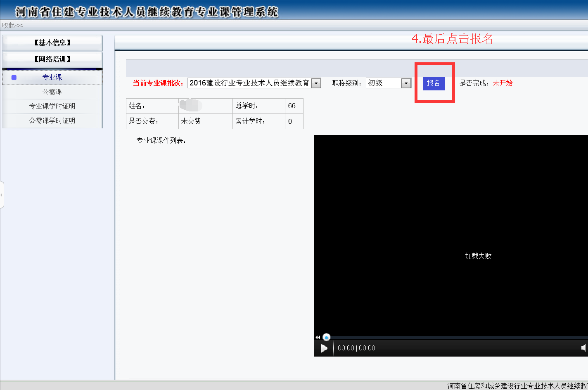The image size is (588, 390).
Task: Click the 00:00 | 00:00 time display
Action: tap(356, 348)
